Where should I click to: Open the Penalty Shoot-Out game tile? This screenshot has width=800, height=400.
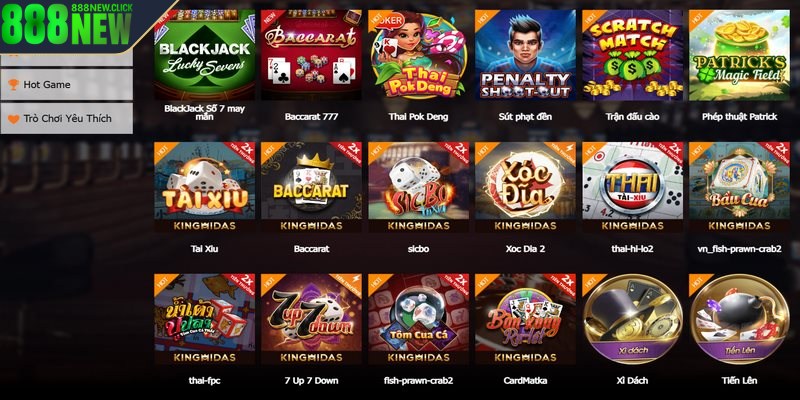click(526, 55)
